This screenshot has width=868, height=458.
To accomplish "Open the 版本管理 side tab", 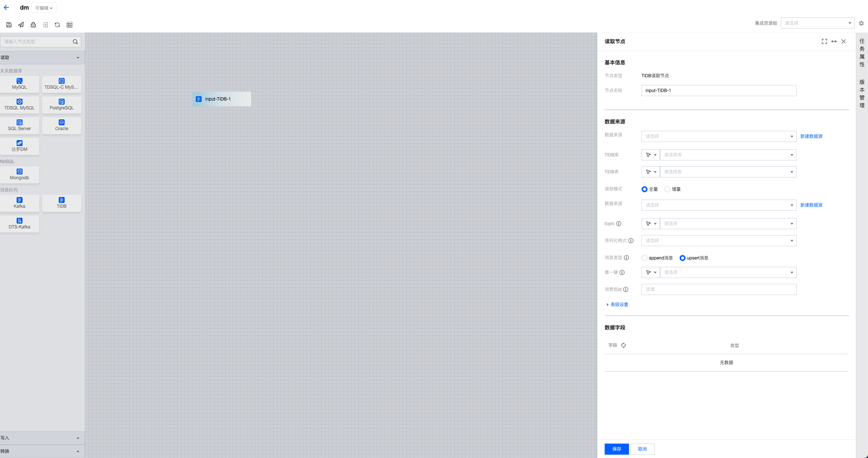I will 862,94.
